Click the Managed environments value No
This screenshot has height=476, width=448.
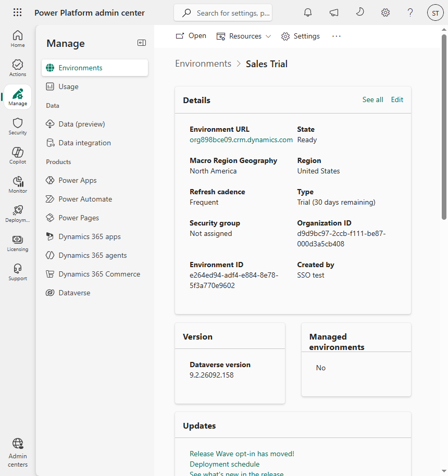click(321, 368)
